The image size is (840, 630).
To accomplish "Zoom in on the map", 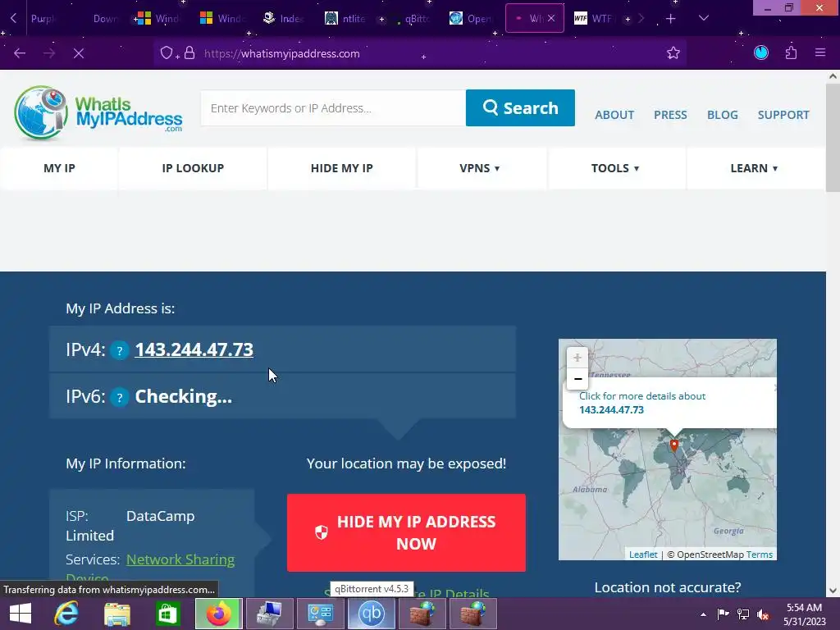I will 577,358.
